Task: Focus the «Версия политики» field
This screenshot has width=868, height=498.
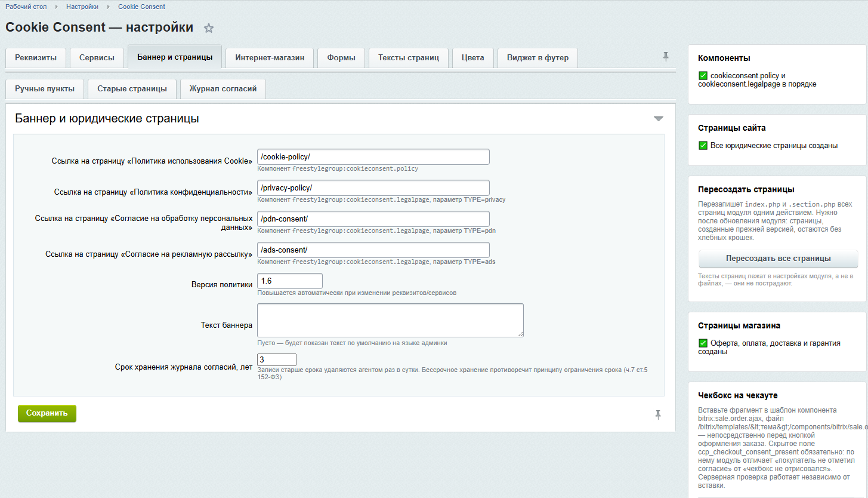Action: coord(290,281)
